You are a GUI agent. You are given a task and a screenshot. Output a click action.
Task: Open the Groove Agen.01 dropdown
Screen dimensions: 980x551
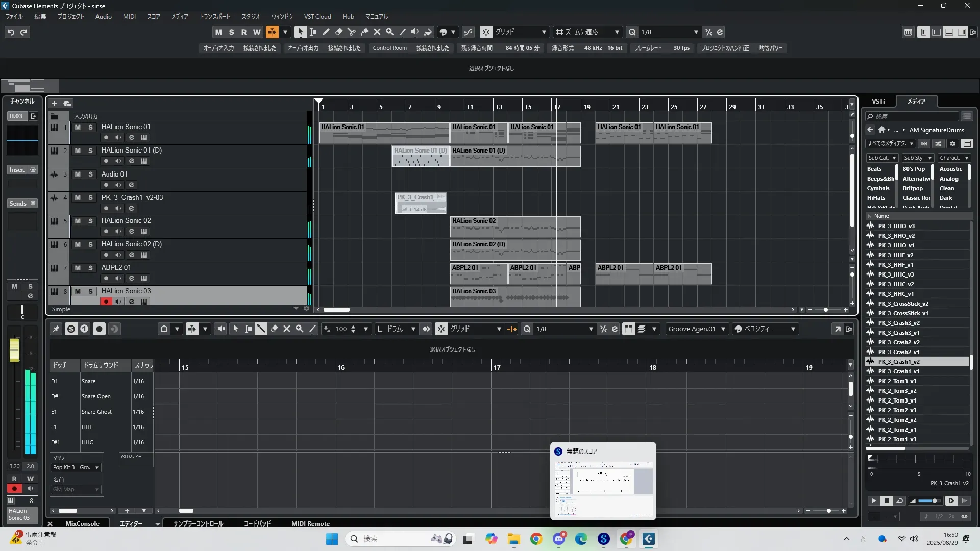pos(696,329)
